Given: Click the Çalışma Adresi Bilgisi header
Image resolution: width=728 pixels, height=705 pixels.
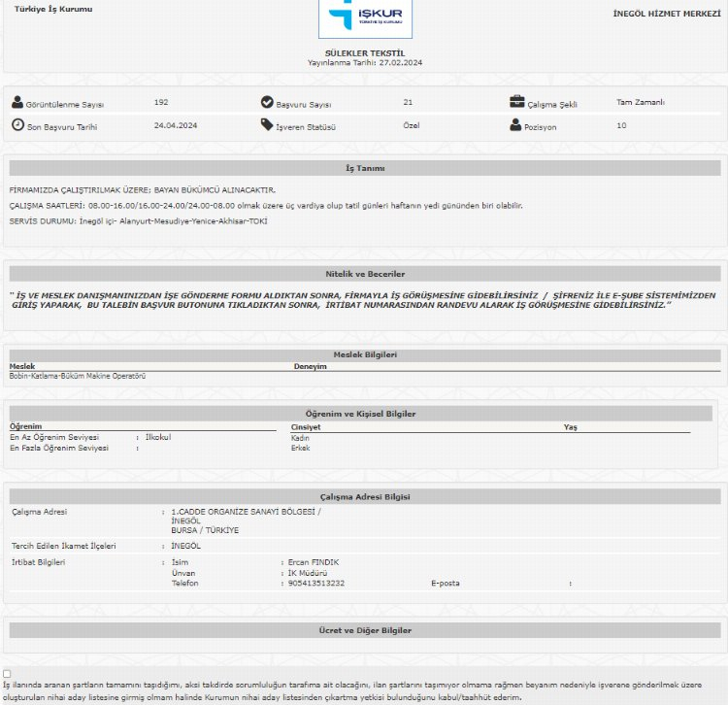Looking at the screenshot, I should coord(365,497).
